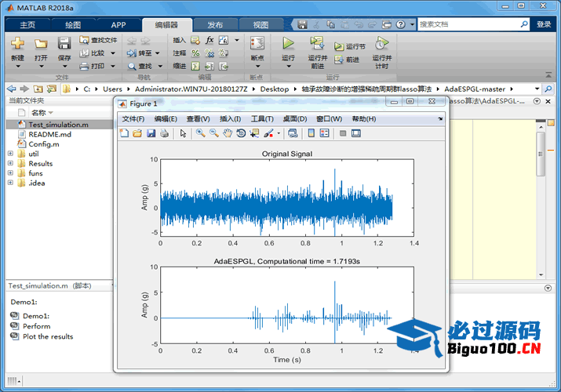The width and height of the screenshot is (561, 392).
Task: Click the Print (打印) icon in ribbon
Action: coord(84,66)
